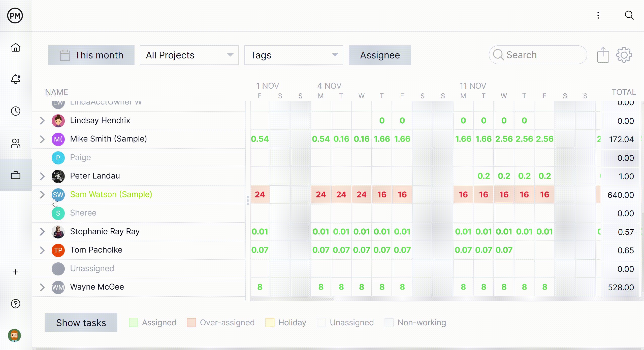Expand Sam Watson (Sample) row
The width and height of the screenshot is (644, 350).
[42, 195]
